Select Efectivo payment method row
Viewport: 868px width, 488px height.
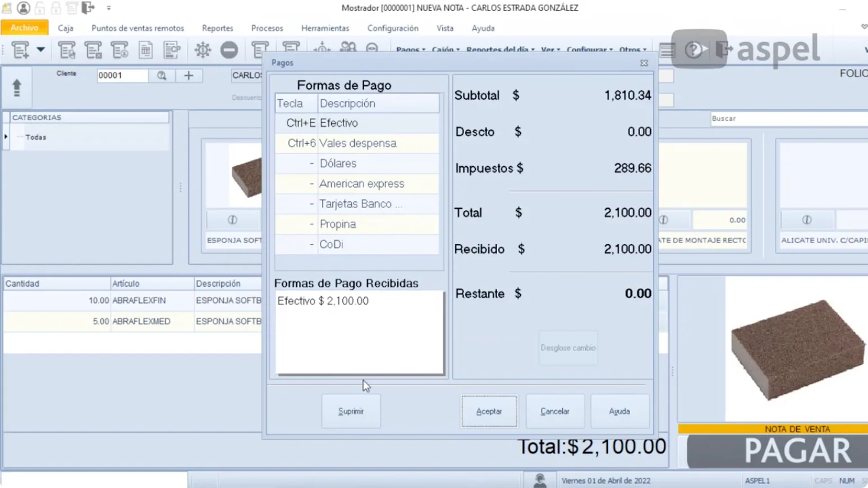click(357, 123)
